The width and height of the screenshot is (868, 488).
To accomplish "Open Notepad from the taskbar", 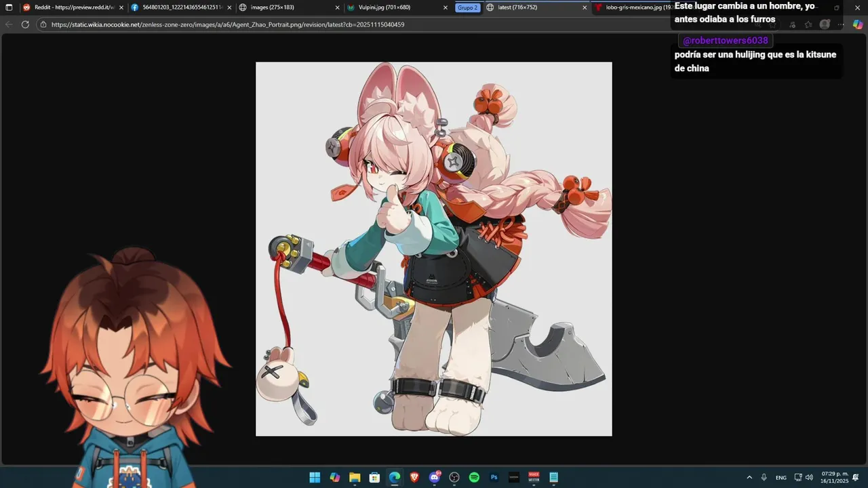I will tap(554, 477).
